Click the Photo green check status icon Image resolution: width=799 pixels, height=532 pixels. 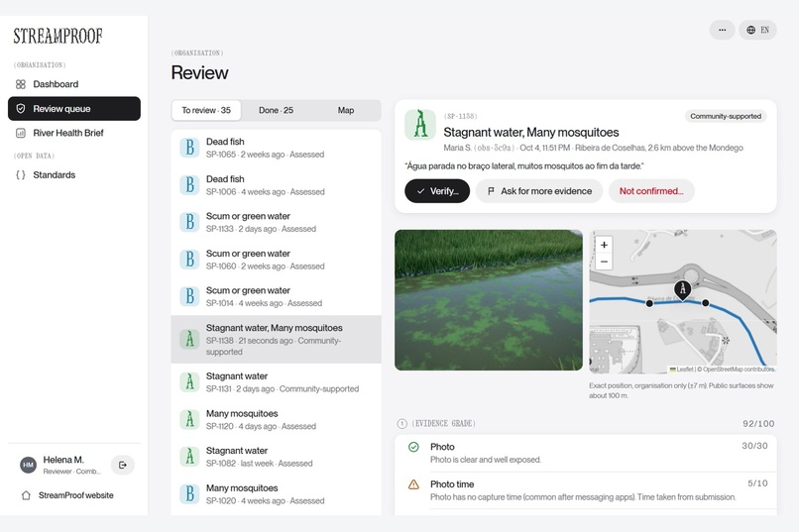coord(413,447)
